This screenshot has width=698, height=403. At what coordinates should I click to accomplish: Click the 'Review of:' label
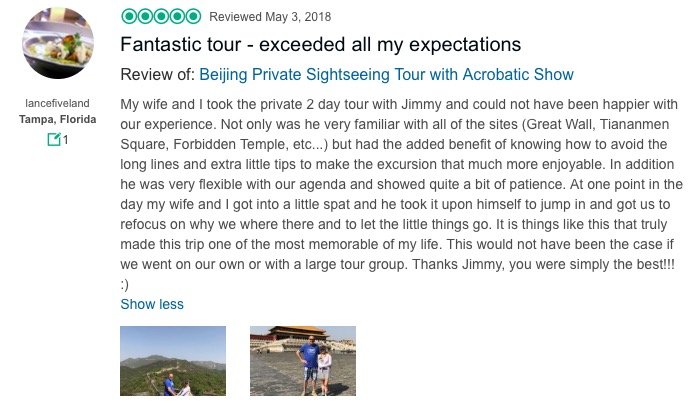coord(157,75)
